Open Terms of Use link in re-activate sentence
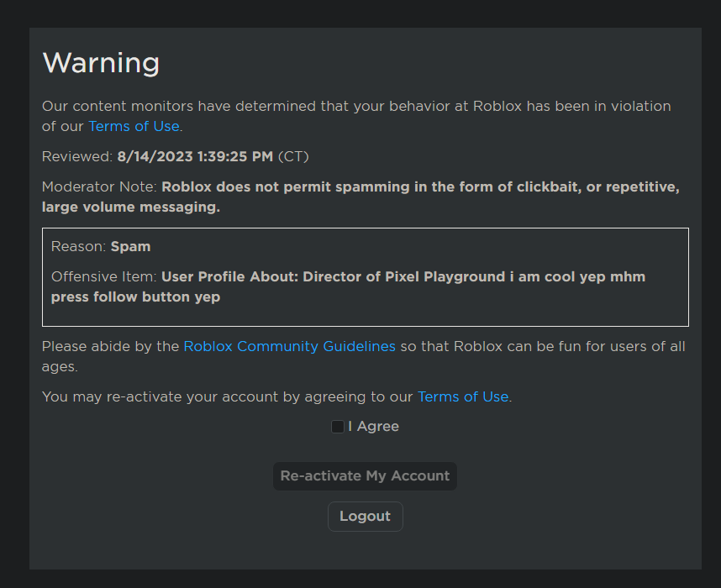This screenshot has height=588, width=721. pos(463,396)
